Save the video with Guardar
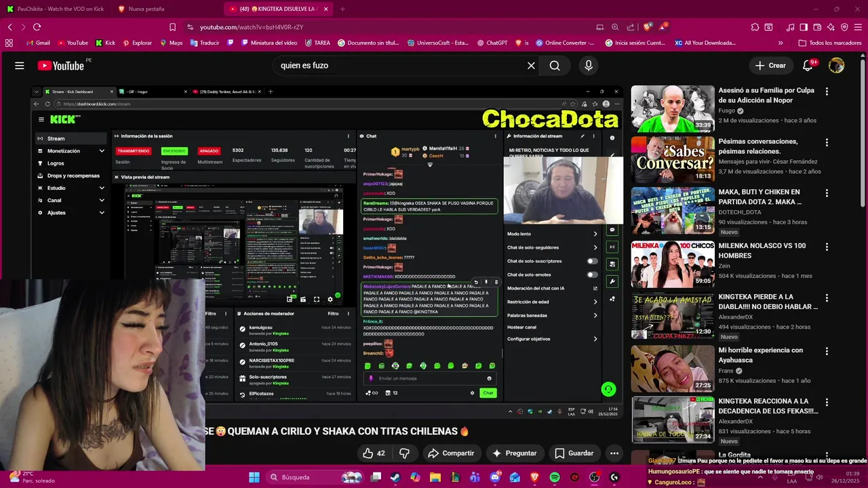The width and height of the screenshot is (868, 488). (574, 453)
